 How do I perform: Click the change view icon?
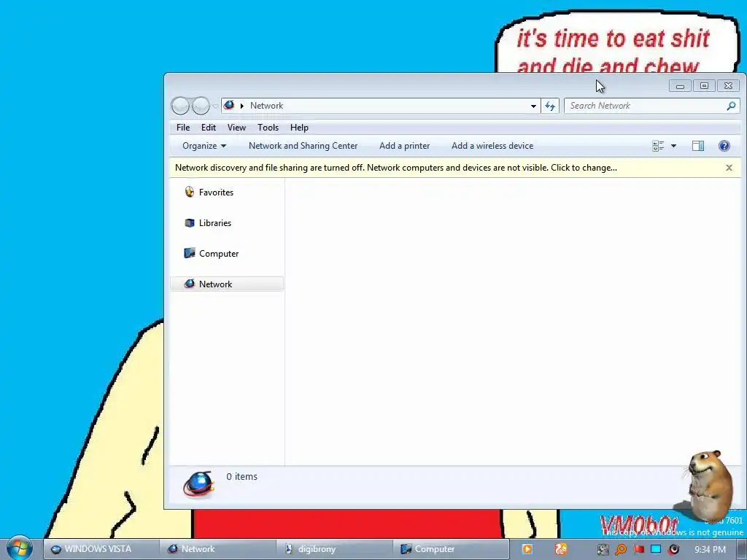(x=658, y=146)
